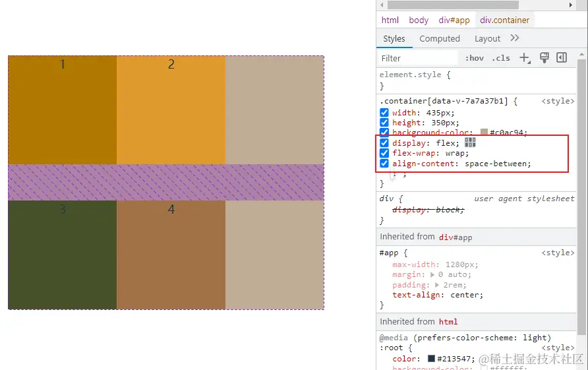
Task: Click the horizontal scrollbar above breadcrumbs
Action: click(x=453, y=5)
